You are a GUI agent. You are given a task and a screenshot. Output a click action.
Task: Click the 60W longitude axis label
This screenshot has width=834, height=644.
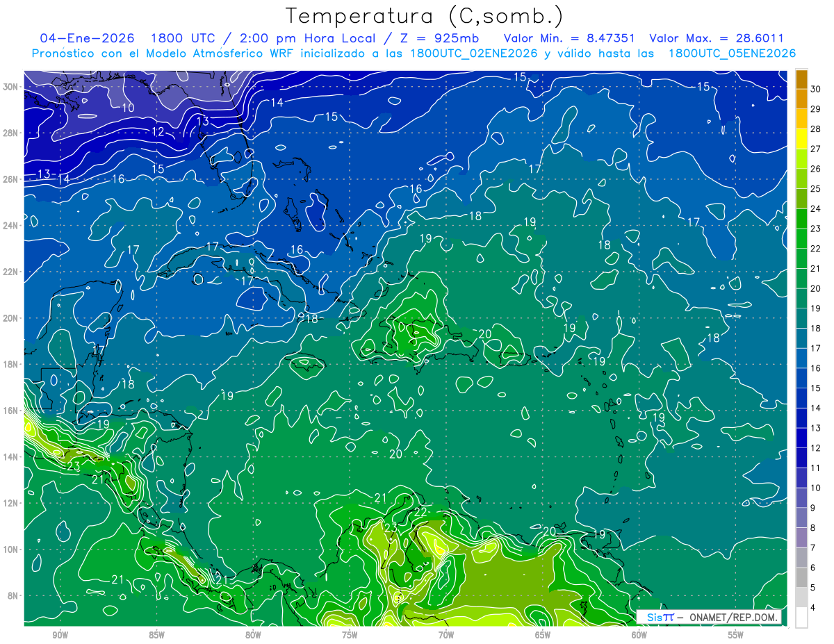639,635
